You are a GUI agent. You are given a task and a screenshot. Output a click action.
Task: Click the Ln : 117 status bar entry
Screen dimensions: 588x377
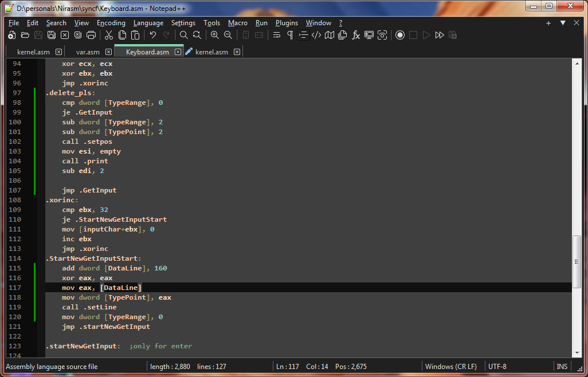coord(288,367)
